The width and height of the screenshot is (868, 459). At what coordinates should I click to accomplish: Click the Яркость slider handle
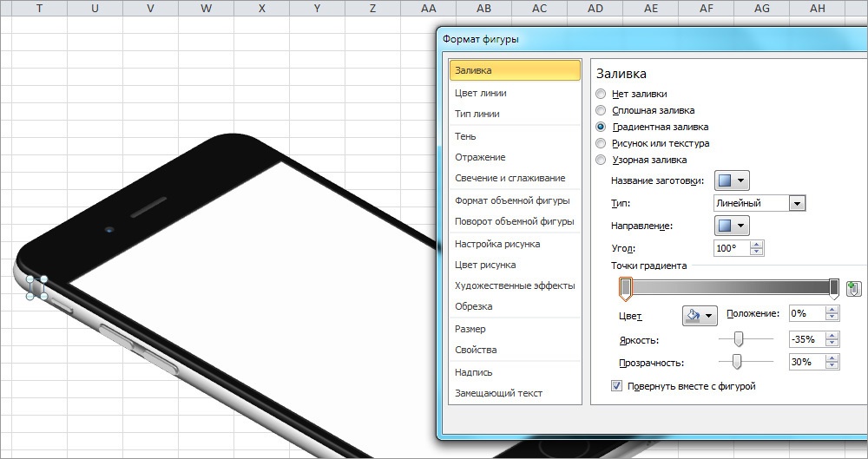(x=738, y=339)
